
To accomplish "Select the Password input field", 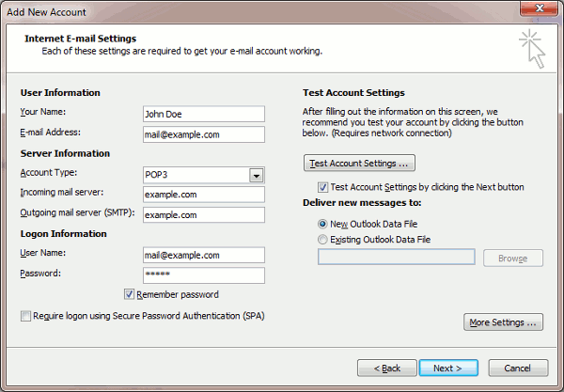I will click(202, 275).
